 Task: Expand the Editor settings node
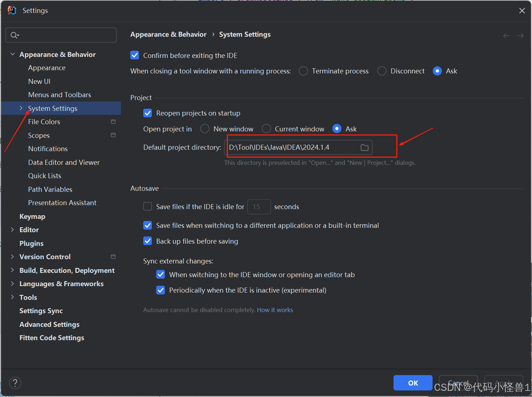pos(13,230)
